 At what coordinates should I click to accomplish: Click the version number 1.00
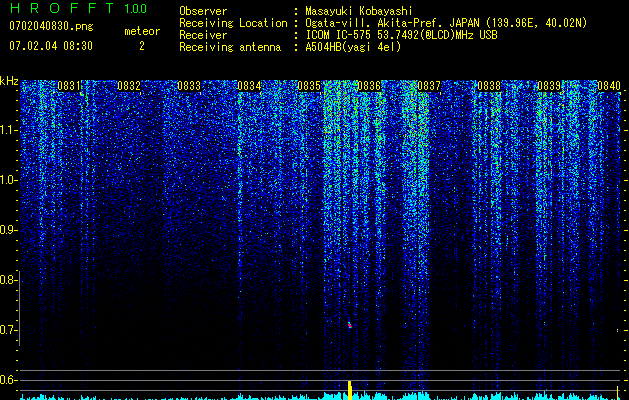pyautogui.click(x=135, y=8)
